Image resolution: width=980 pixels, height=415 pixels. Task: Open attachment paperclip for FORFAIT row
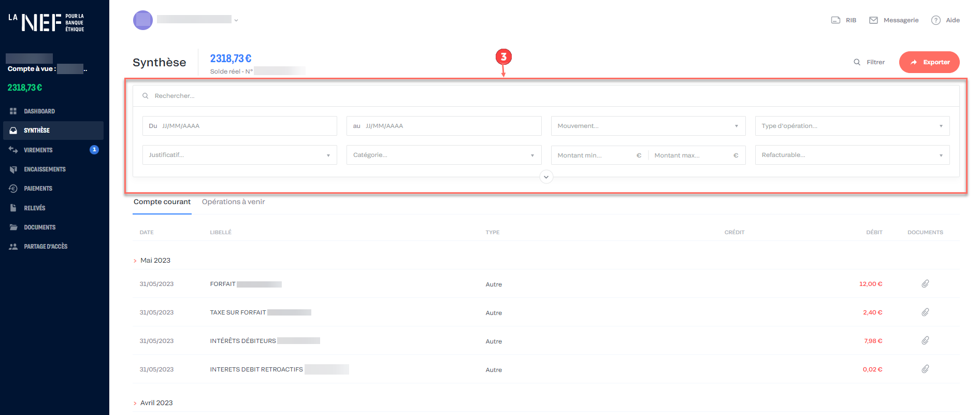pyautogui.click(x=925, y=284)
